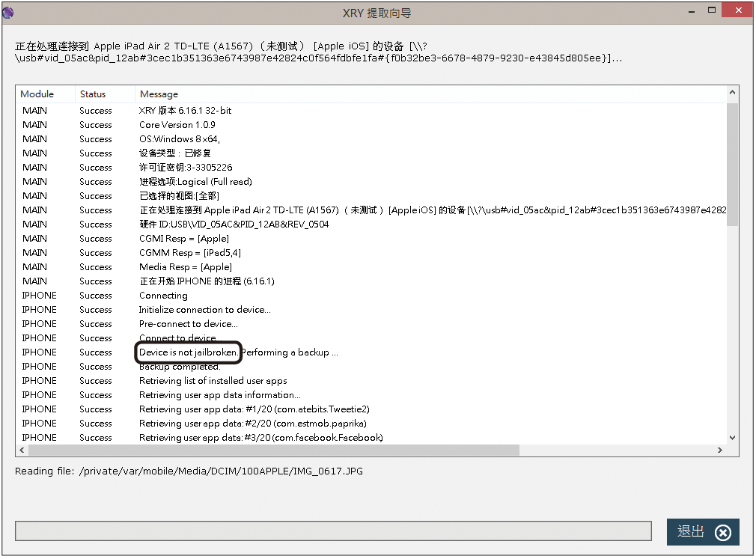Select the 'Media Resp = [Apple]' row

pyautogui.click(x=371, y=267)
